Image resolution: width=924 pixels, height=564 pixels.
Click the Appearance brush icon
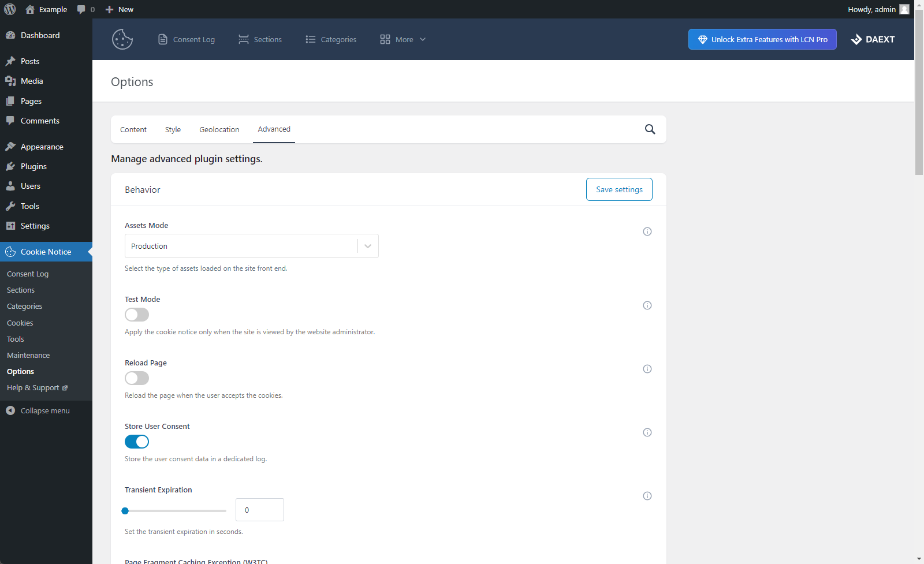[10, 147]
